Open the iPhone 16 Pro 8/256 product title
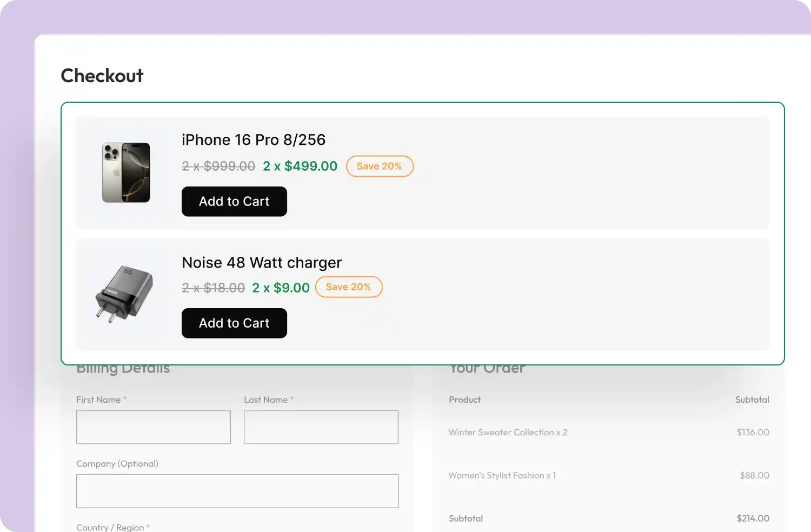This screenshot has width=811, height=532. tap(254, 139)
